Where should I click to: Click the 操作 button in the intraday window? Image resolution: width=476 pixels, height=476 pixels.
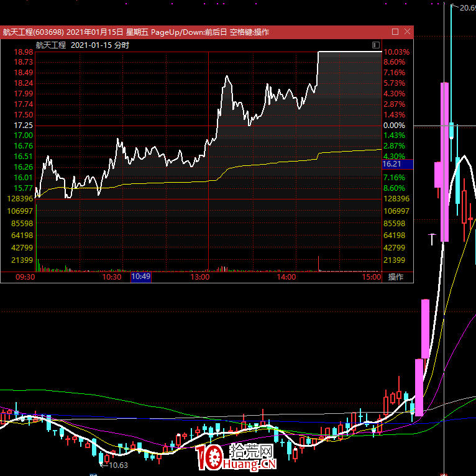(396, 277)
